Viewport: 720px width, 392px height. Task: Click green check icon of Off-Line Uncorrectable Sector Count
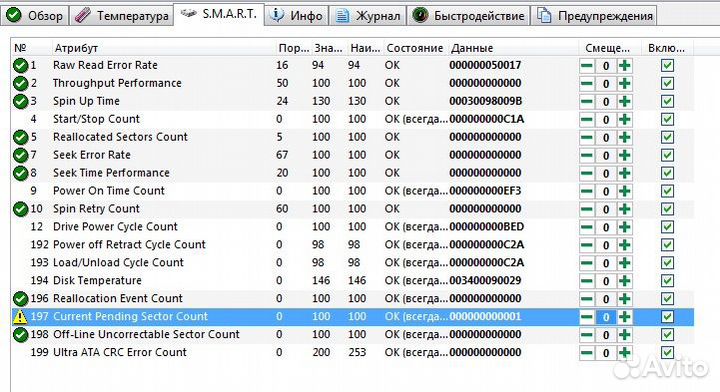tap(20, 335)
